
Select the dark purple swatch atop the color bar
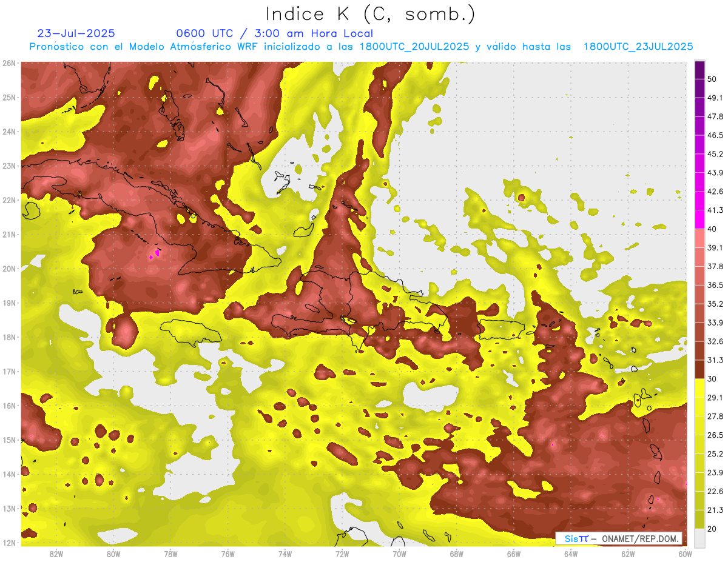699,70
